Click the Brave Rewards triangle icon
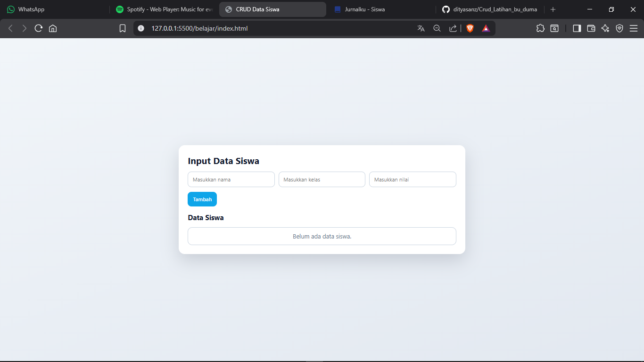644x362 pixels. click(x=486, y=28)
